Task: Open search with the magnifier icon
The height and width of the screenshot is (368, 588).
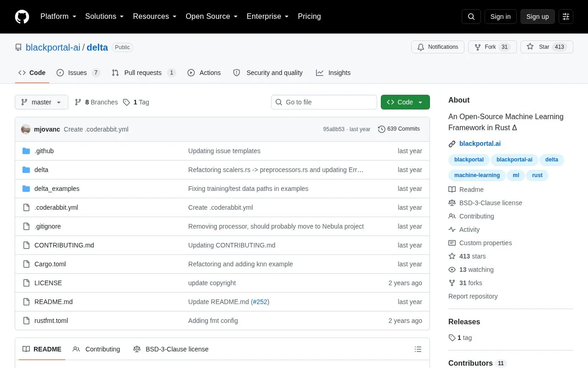Action: [x=471, y=17]
